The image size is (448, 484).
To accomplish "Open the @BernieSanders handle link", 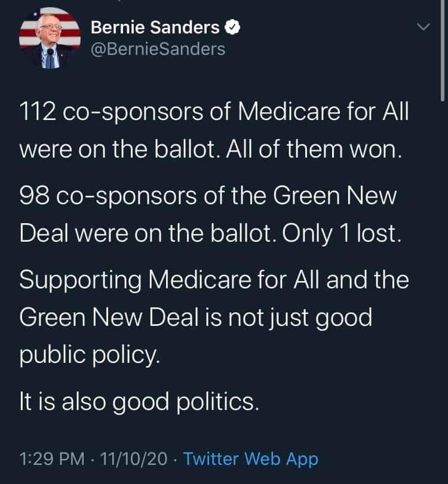I will [x=158, y=48].
